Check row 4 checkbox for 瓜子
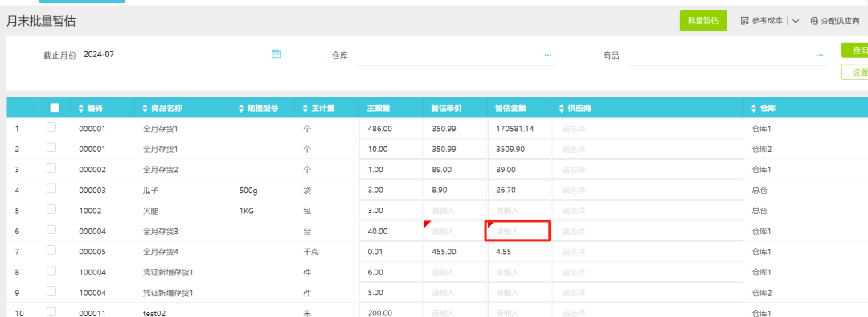Image resolution: width=868 pixels, height=317 pixels. (x=51, y=188)
